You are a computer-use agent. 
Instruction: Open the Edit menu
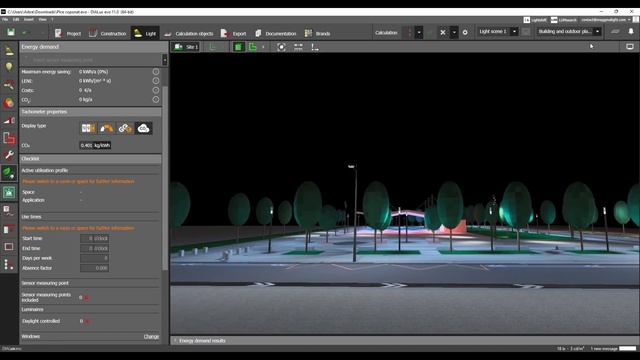coord(16,19)
